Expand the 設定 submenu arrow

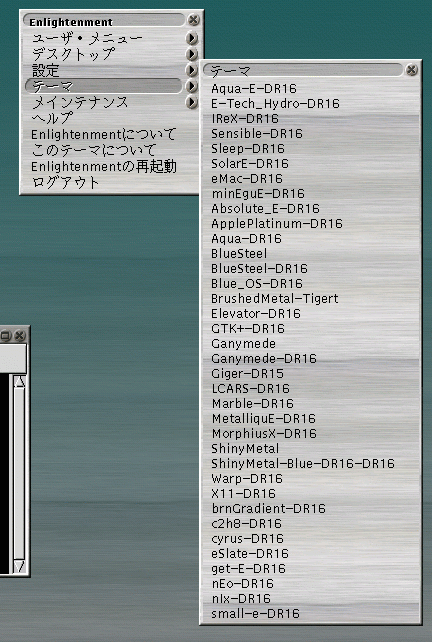click(x=191, y=70)
